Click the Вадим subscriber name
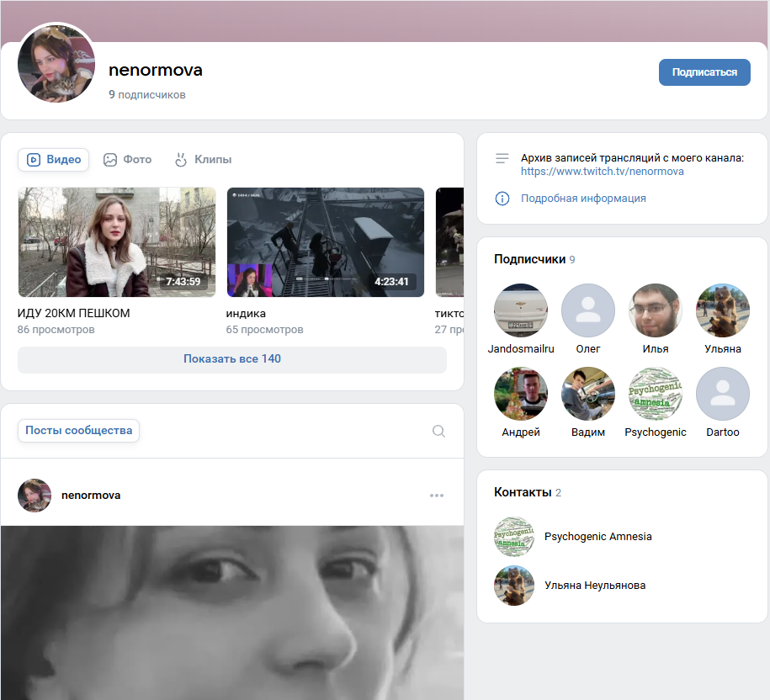770x700 pixels. [588, 432]
